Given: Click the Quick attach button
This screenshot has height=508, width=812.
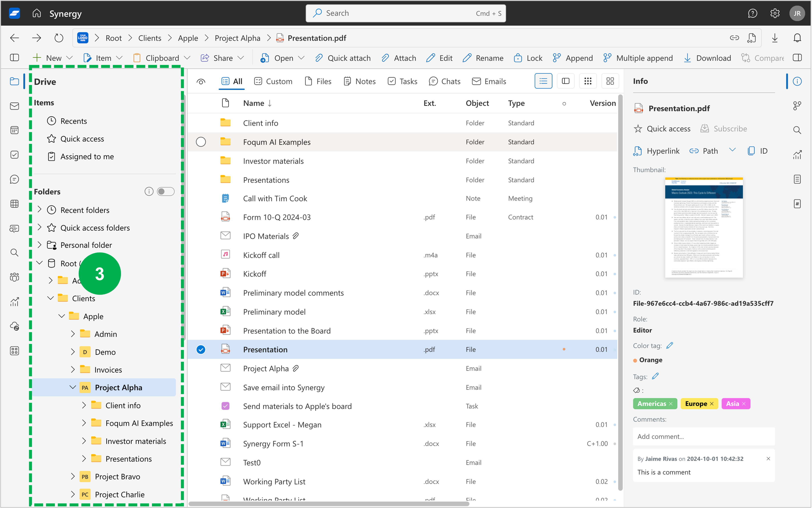Looking at the screenshot, I should [343, 58].
